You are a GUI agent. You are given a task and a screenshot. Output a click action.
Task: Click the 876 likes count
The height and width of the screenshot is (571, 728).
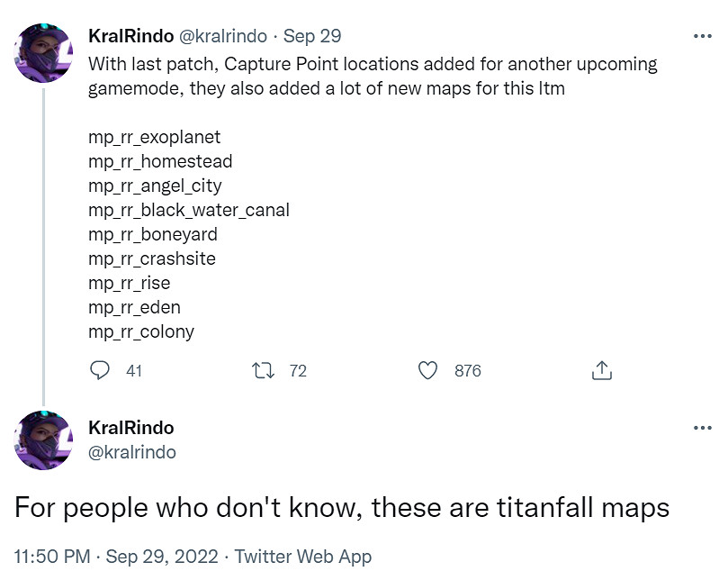(x=468, y=370)
